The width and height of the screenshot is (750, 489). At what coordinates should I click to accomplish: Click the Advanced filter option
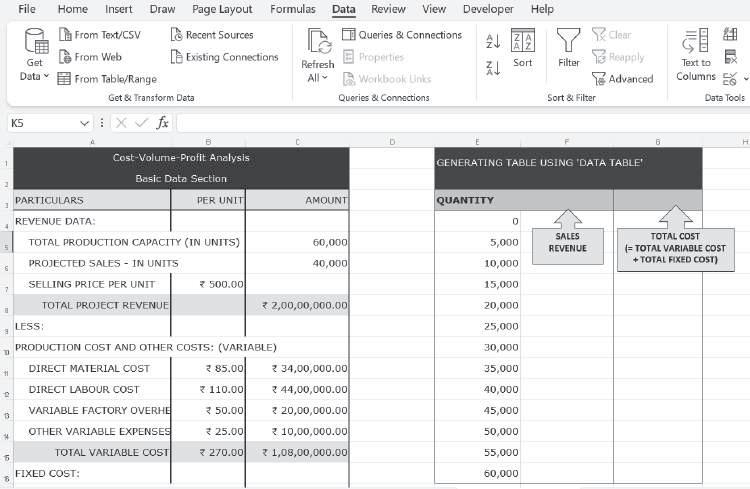(622, 78)
